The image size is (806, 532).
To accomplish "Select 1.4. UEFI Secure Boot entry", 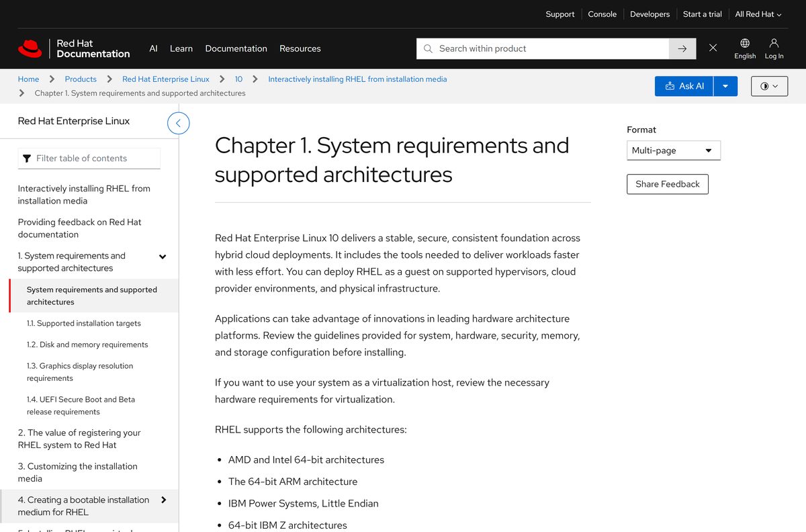I will (x=81, y=406).
